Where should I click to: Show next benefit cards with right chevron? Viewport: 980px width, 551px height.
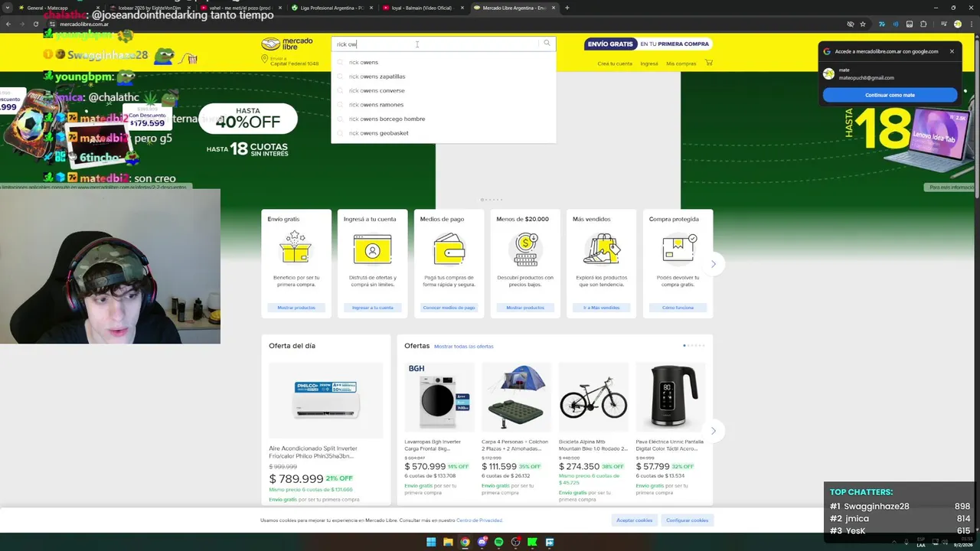point(713,264)
